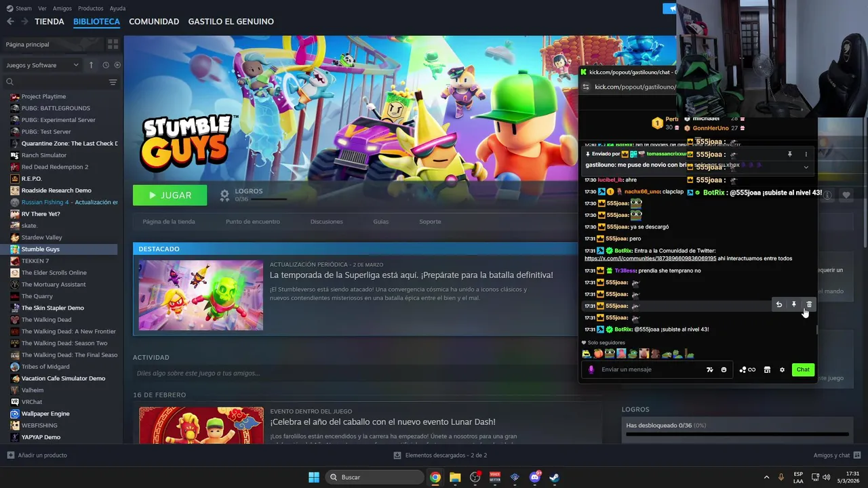Open advanced library filter options icon
Image resolution: width=868 pixels, height=488 pixels.
click(x=113, y=82)
